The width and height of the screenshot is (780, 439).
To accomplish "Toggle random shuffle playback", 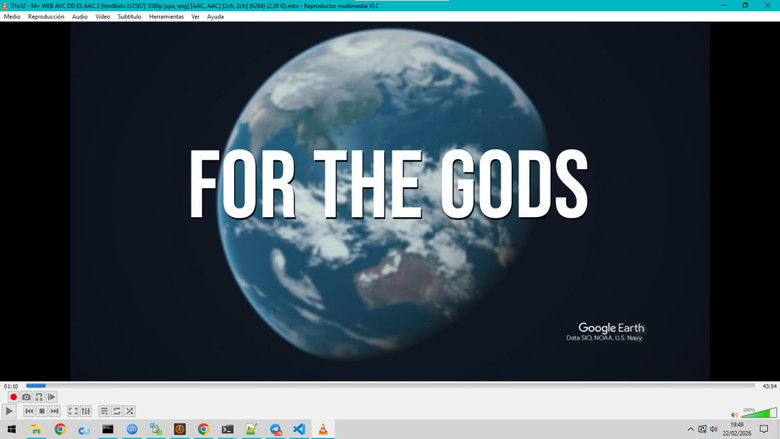I will pos(130,411).
